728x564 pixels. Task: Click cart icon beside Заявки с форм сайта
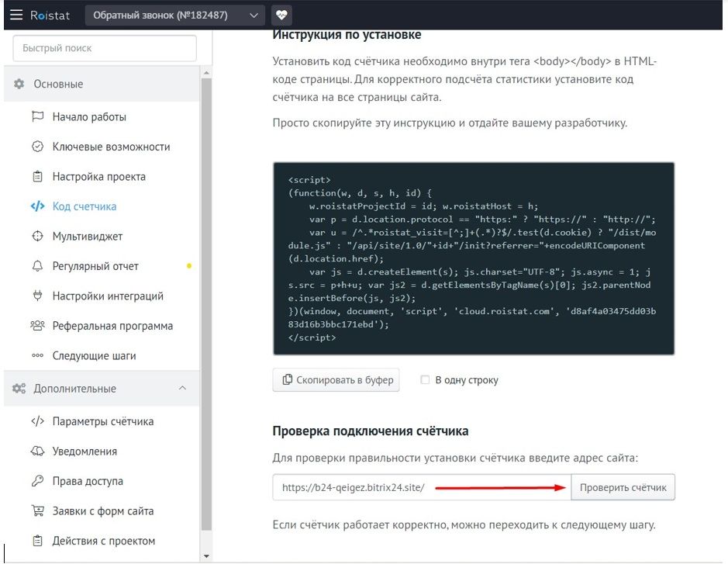(38, 510)
